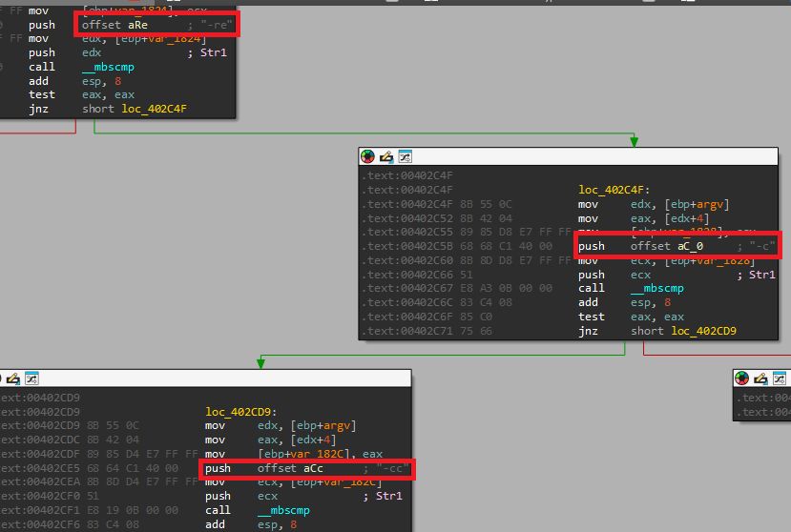Click the edit comment icon of loc_402C4F block

click(x=386, y=156)
